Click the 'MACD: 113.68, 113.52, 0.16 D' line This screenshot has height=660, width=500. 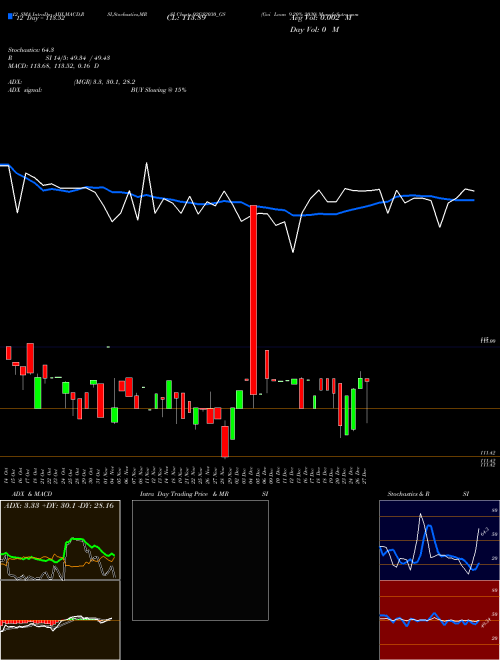(53, 66)
